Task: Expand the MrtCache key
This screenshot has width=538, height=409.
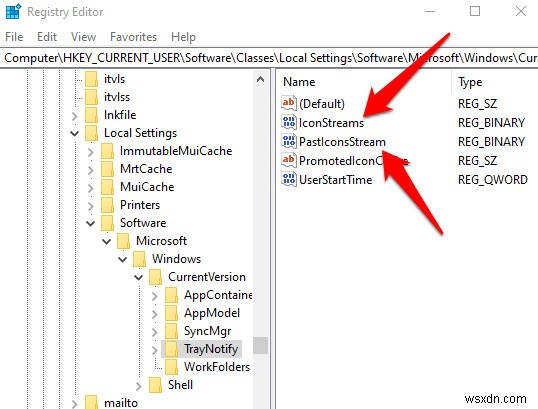Action: [91, 170]
